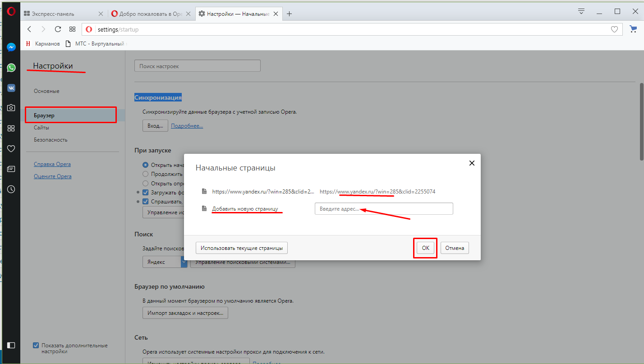Screen dimensions: 644x364
Task: Select Открыть начальную страницу radio button
Action: coord(145,165)
